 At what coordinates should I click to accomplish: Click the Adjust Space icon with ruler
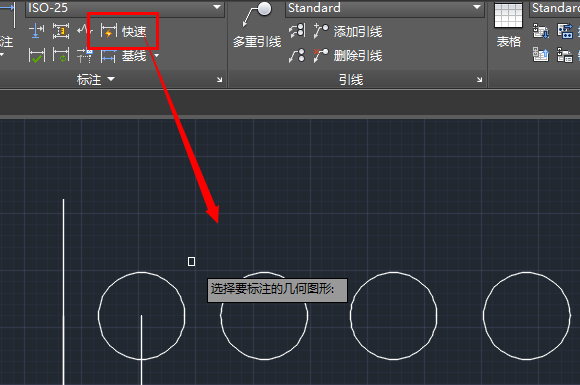61,31
